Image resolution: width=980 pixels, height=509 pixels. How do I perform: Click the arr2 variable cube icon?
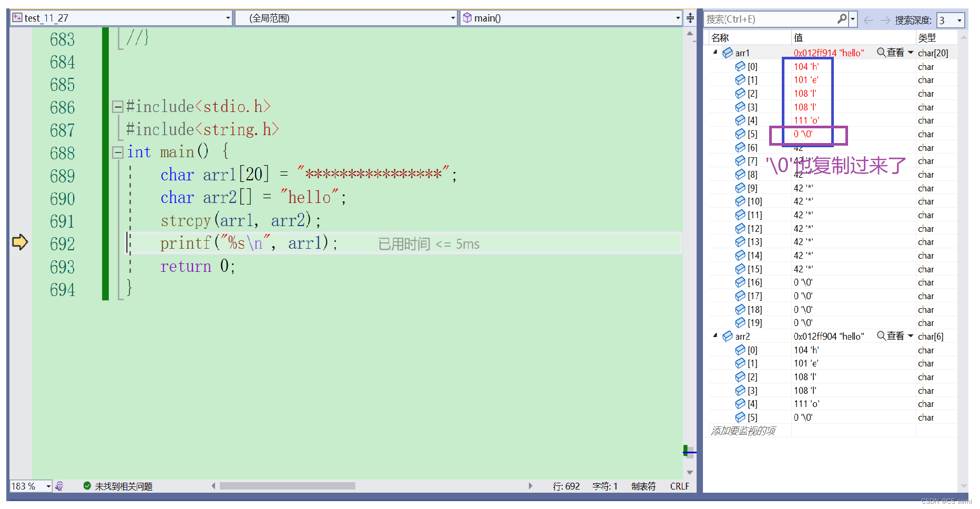[x=728, y=336]
